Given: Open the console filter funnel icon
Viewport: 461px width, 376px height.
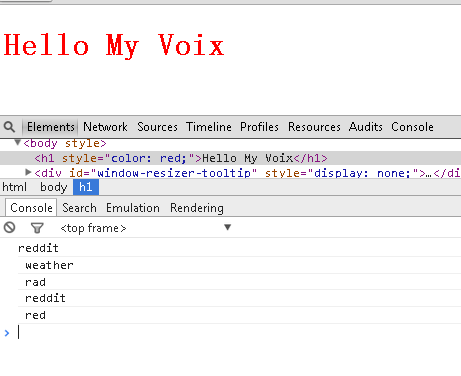Looking at the screenshot, I should point(37,228).
